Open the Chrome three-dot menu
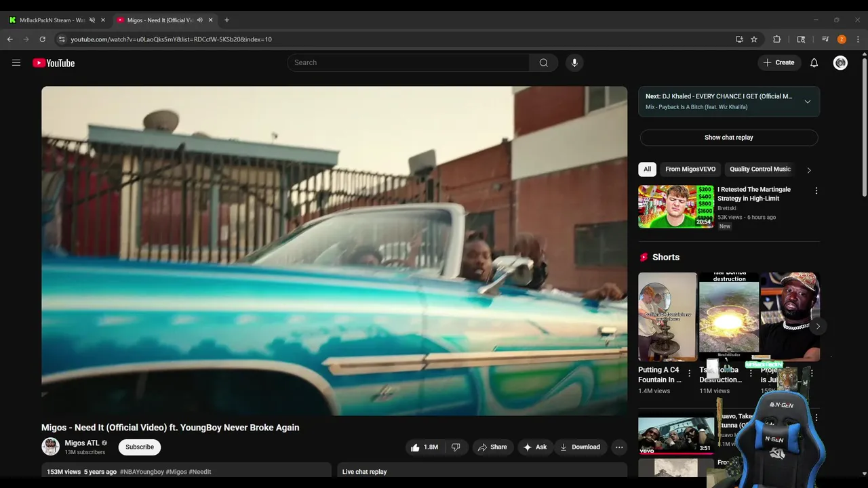 [858, 39]
